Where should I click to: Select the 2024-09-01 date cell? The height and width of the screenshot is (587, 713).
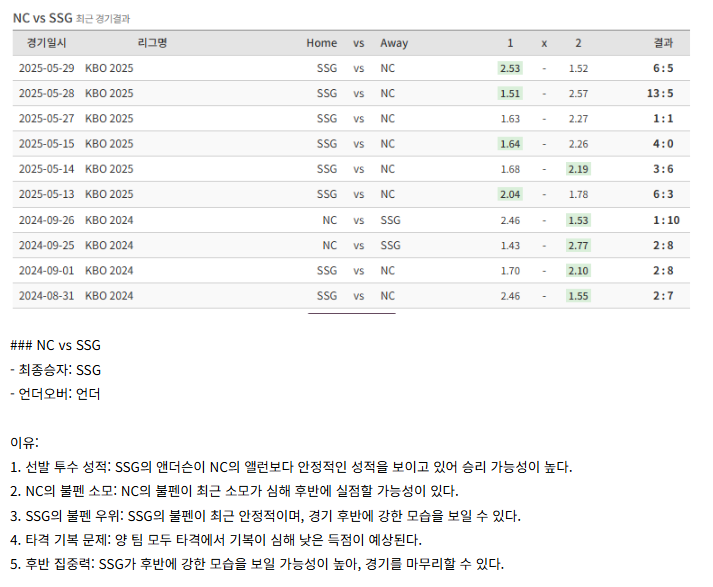46,271
